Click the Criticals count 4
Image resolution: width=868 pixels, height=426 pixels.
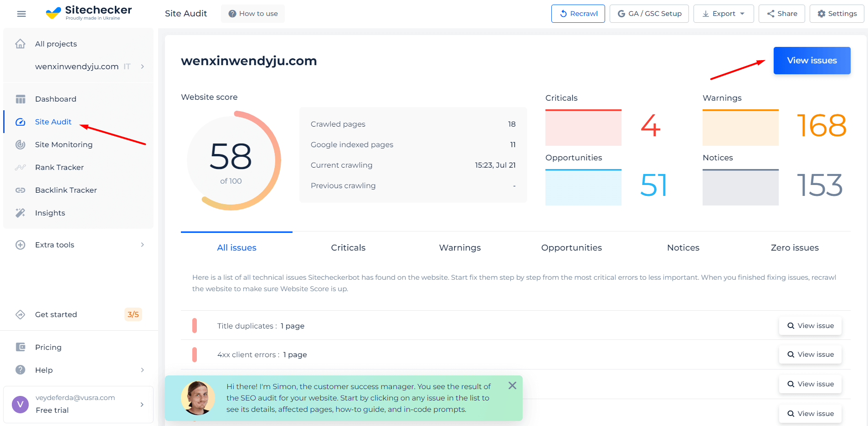click(x=651, y=126)
